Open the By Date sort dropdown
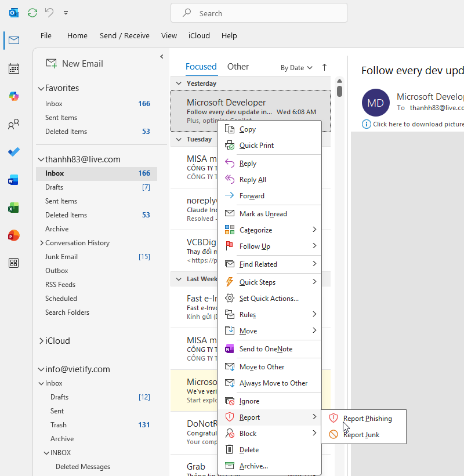This screenshot has width=464, height=476. pos(296,68)
